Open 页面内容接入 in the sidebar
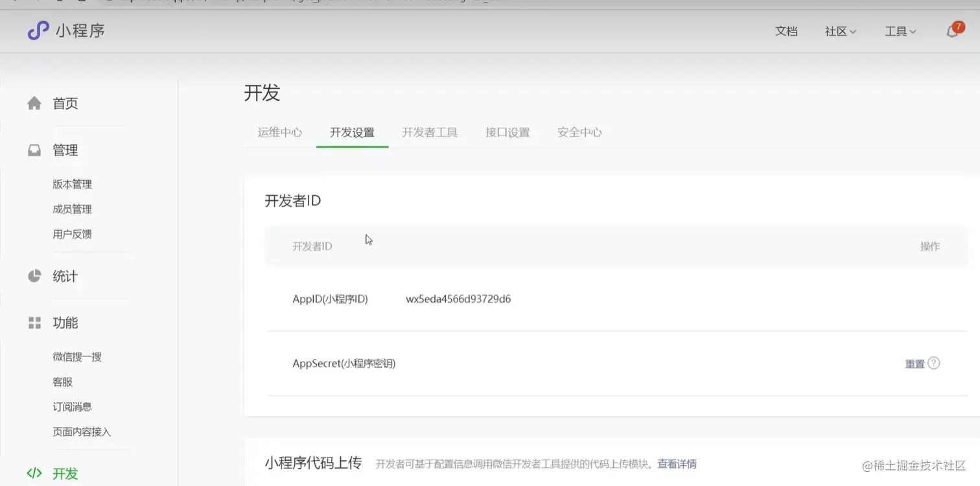The height and width of the screenshot is (486, 980). [82, 432]
